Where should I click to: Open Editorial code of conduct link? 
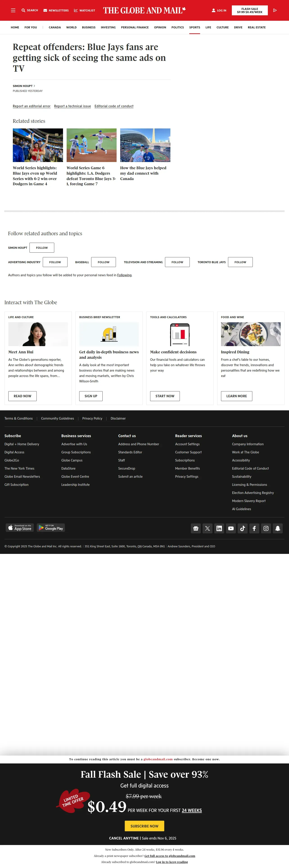coord(114,106)
